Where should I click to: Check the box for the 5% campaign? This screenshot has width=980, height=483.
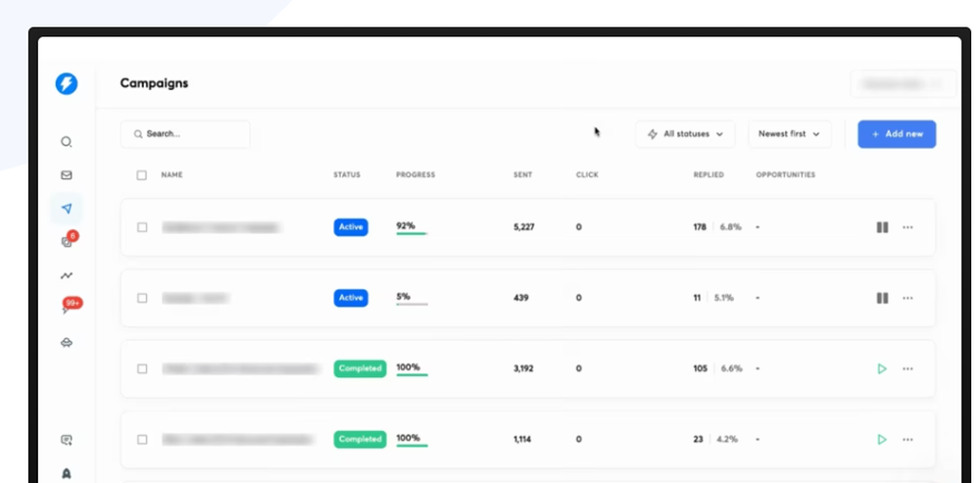[142, 298]
